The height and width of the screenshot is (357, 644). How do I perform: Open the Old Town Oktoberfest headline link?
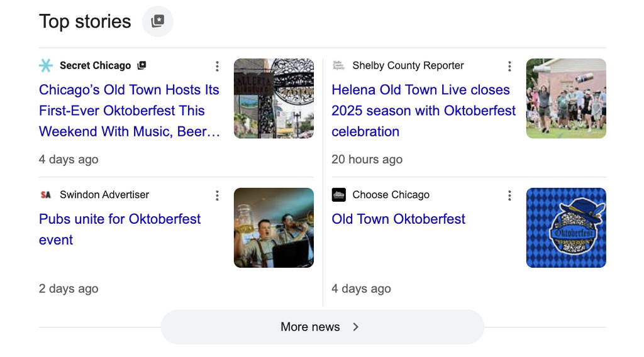(x=398, y=219)
